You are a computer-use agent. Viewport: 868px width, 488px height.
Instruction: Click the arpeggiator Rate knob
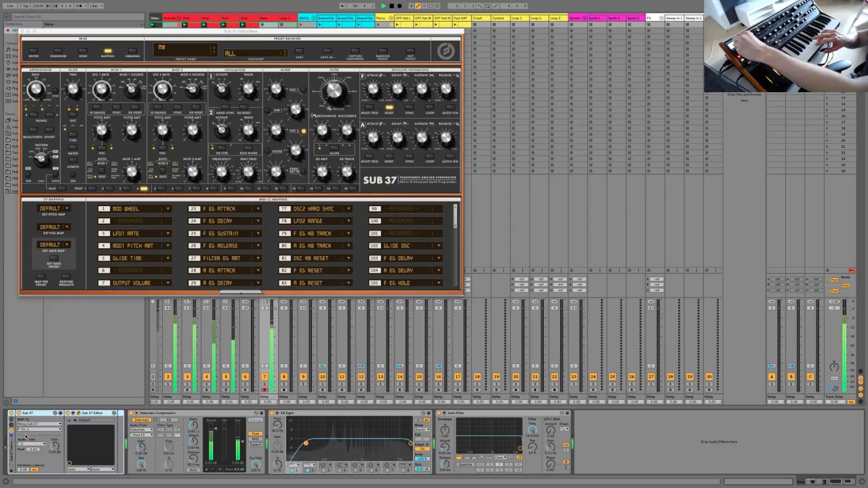pos(36,89)
